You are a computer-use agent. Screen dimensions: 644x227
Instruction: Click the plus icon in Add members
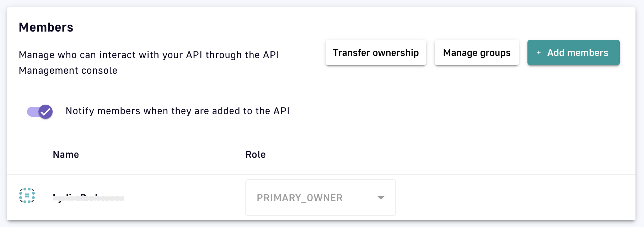pyautogui.click(x=539, y=53)
